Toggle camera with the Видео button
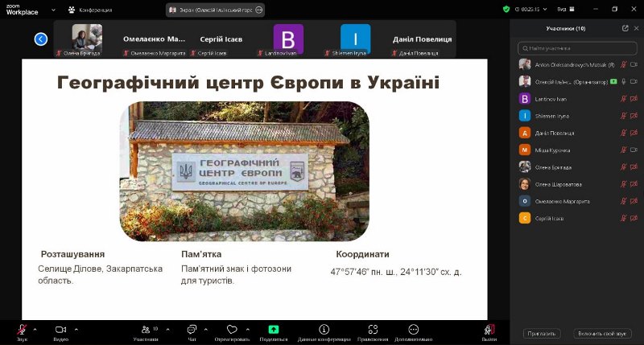644x345 pixels. (60, 330)
